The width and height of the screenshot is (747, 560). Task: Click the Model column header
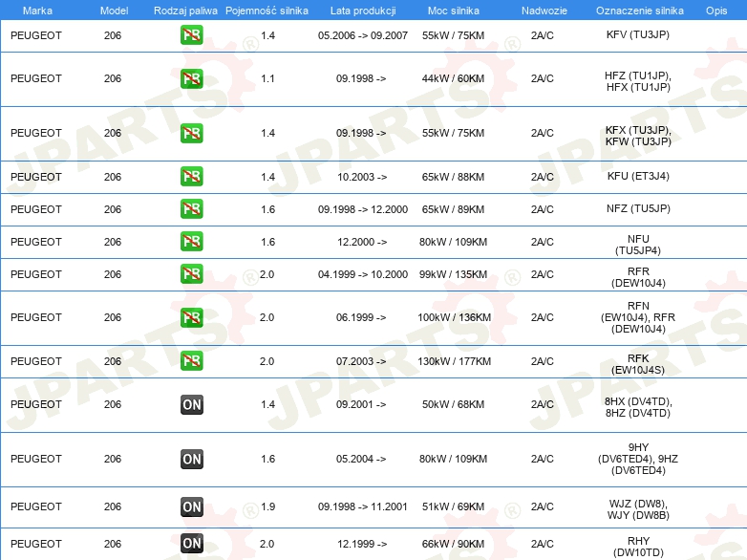[x=114, y=11]
